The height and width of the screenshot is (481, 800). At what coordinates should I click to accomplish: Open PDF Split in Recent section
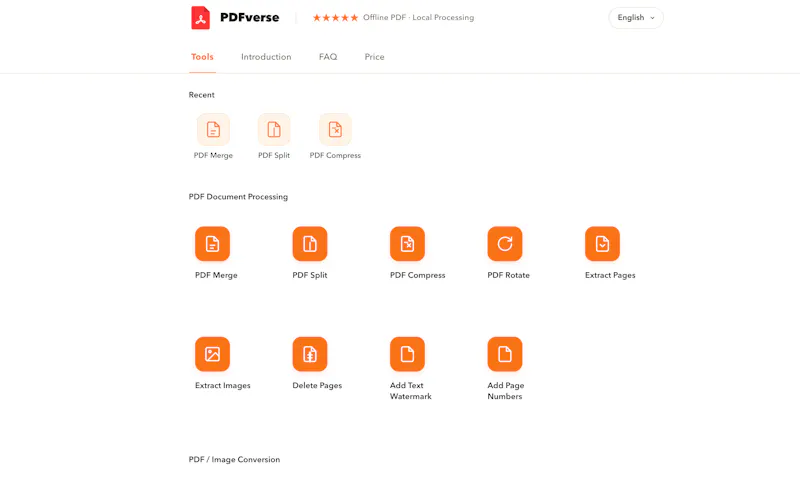pyautogui.click(x=274, y=130)
